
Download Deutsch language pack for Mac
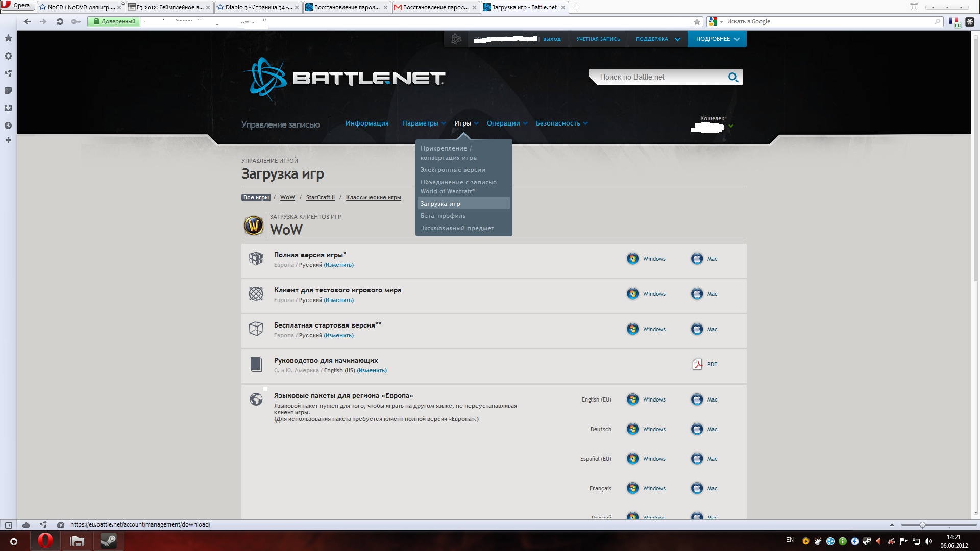tap(704, 429)
